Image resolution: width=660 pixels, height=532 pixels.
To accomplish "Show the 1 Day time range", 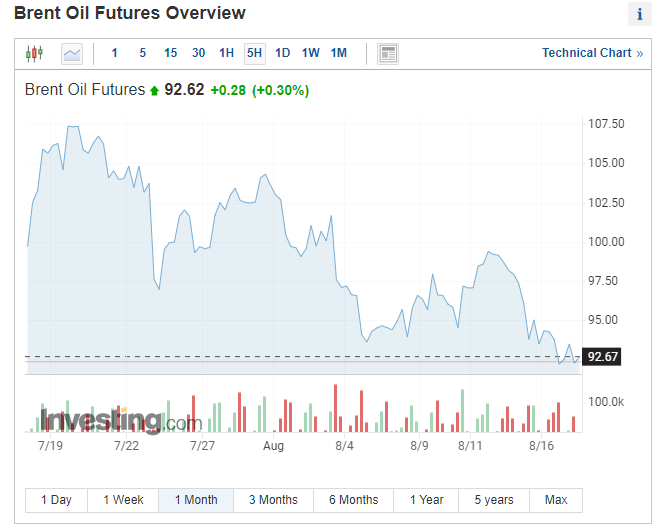I will 56,500.
